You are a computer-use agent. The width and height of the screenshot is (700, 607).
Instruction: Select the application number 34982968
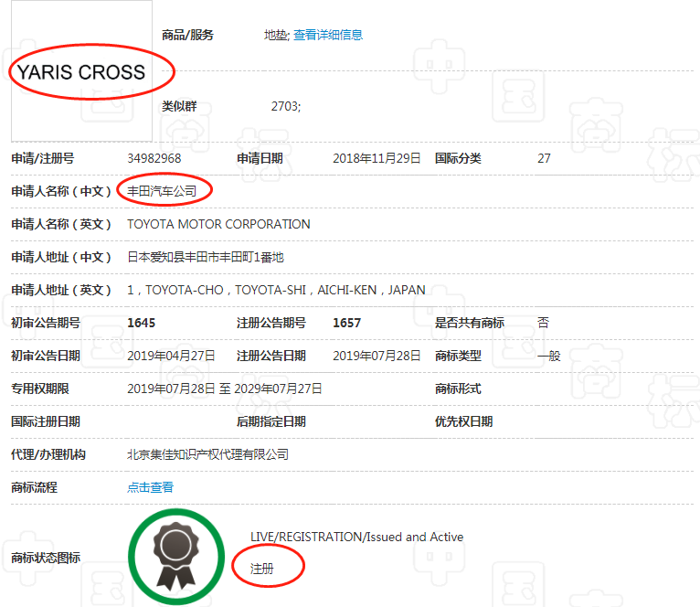(154, 158)
